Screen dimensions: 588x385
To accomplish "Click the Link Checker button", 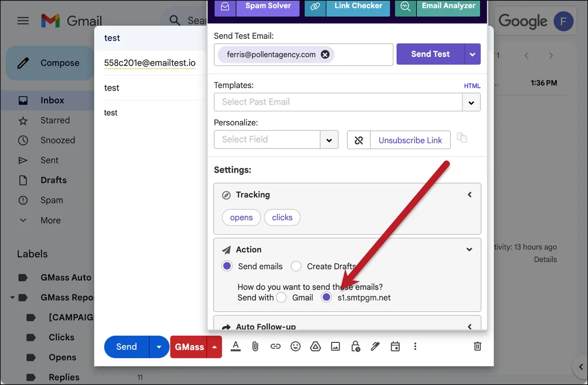I will [x=358, y=6].
